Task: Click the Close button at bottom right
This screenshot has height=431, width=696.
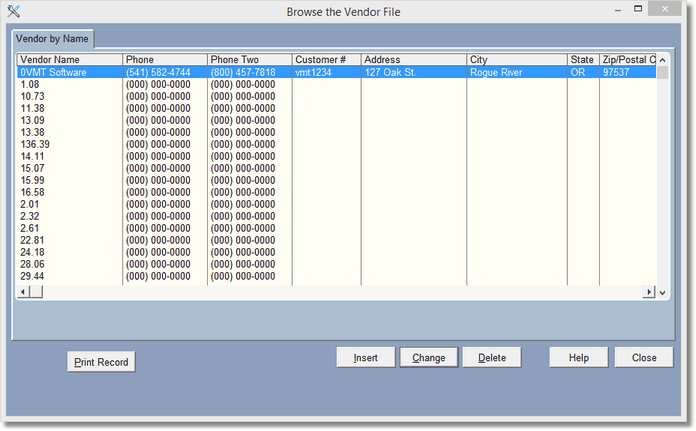Action: (x=644, y=357)
